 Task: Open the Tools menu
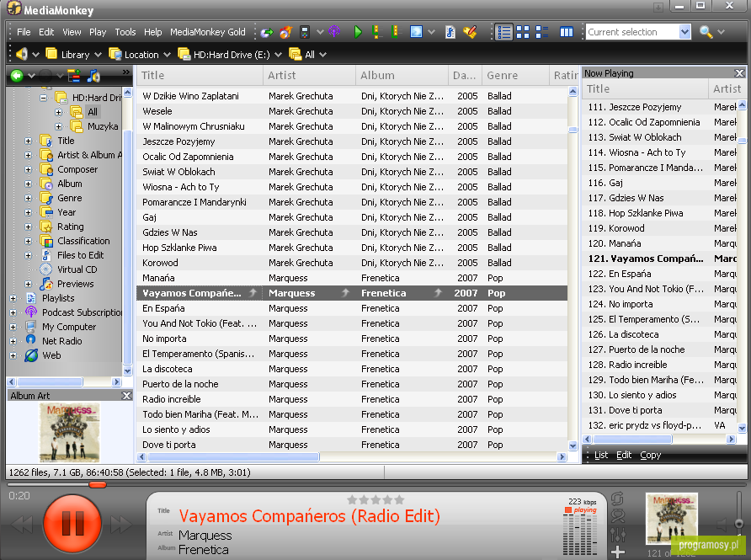point(125,32)
